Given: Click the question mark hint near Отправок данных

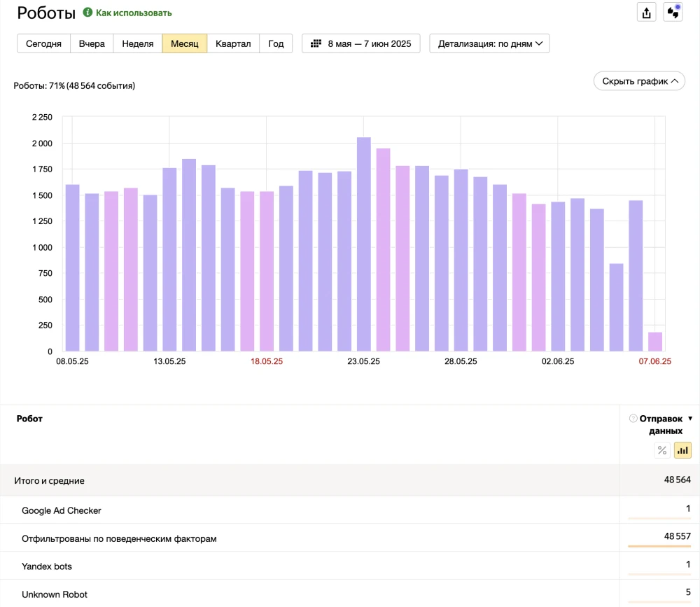Looking at the screenshot, I should [633, 419].
